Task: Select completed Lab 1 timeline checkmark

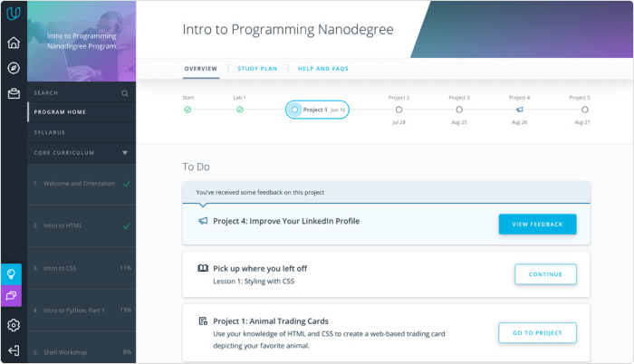Action: coord(239,110)
